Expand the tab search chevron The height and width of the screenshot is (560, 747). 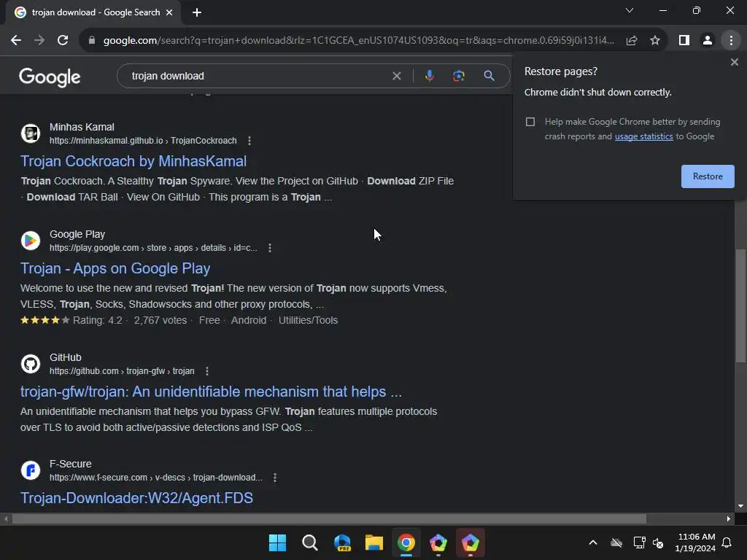click(630, 10)
